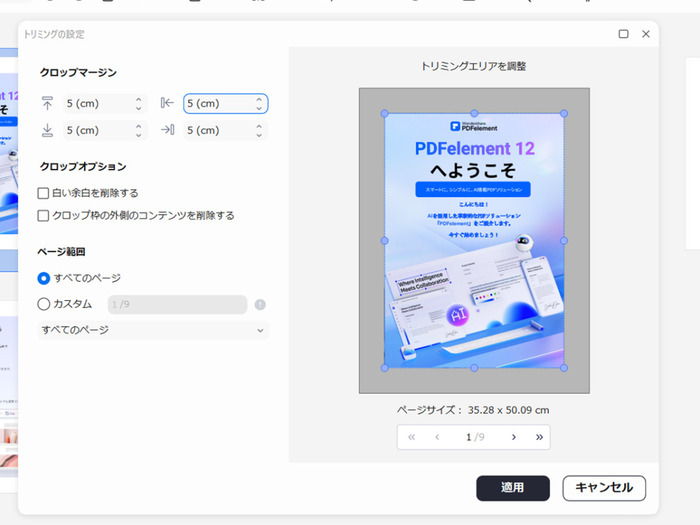Go to next page of preview
The width and height of the screenshot is (700, 525).
(513, 437)
